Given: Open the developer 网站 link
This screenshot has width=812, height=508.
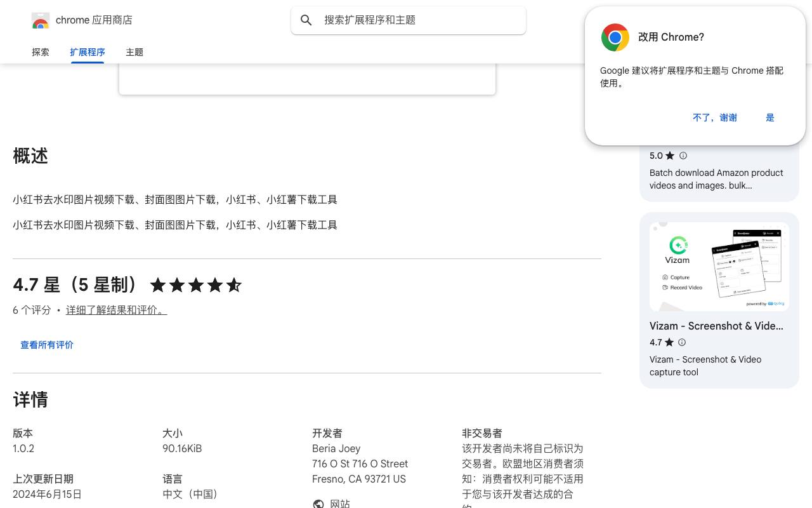Looking at the screenshot, I should point(340,504).
